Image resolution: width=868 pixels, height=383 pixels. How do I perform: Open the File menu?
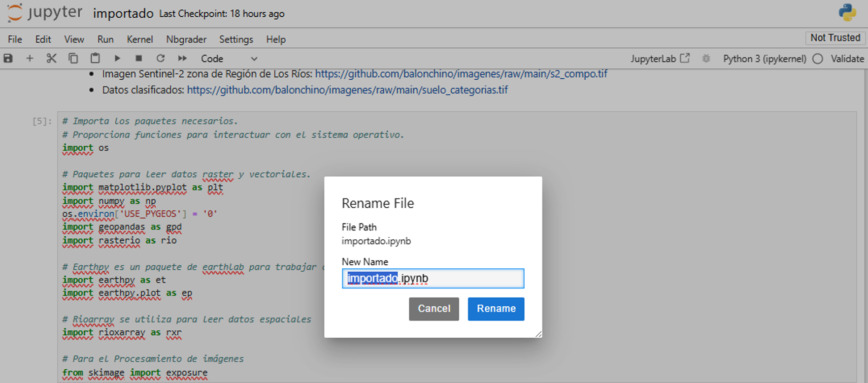15,39
